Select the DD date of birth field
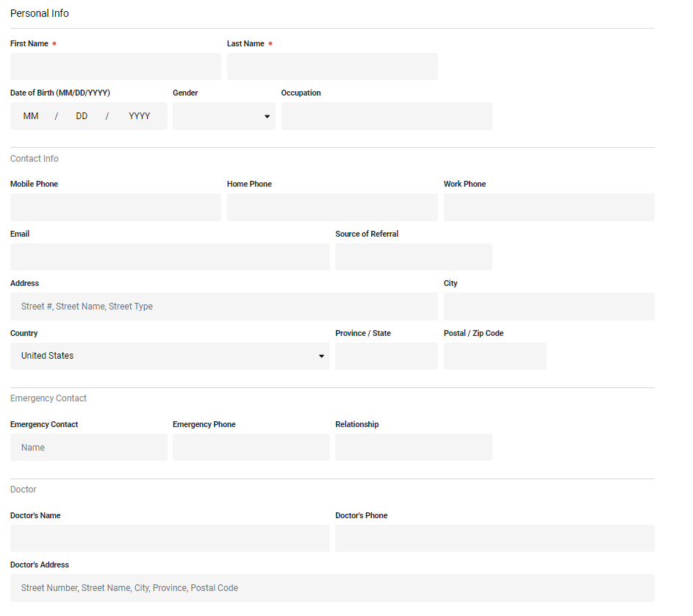 tap(82, 115)
